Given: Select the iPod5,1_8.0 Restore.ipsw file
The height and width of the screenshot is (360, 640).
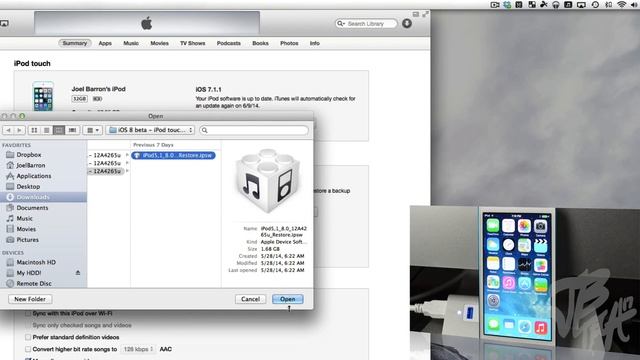Looking at the screenshot, I should point(173,155).
